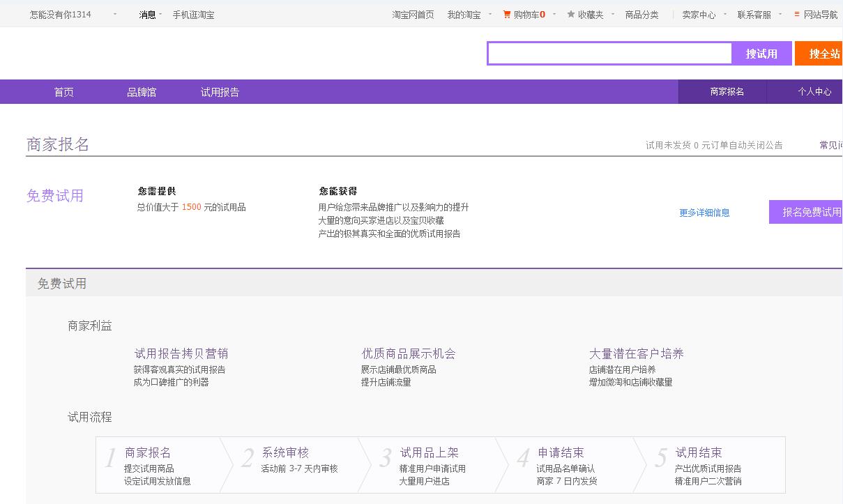Expand the 卖家中心 seller center dropdown
This screenshot has width=843, height=504.
tap(727, 13)
